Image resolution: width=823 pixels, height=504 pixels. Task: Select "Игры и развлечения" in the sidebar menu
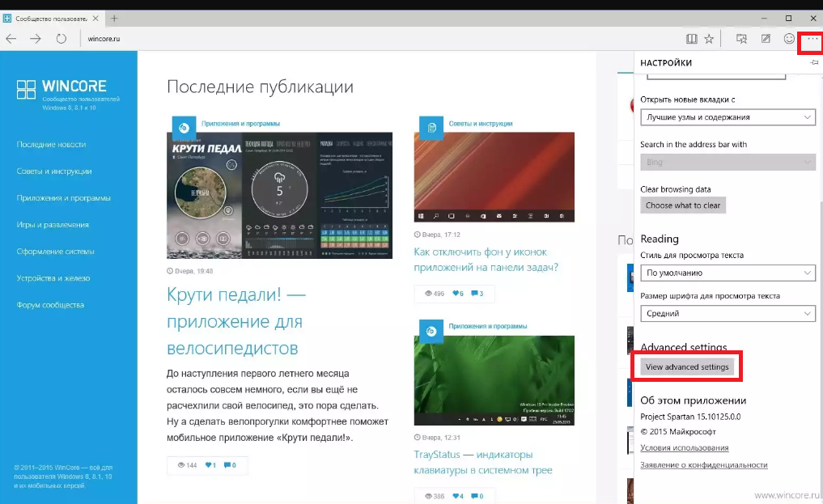[x=53, y=225]
